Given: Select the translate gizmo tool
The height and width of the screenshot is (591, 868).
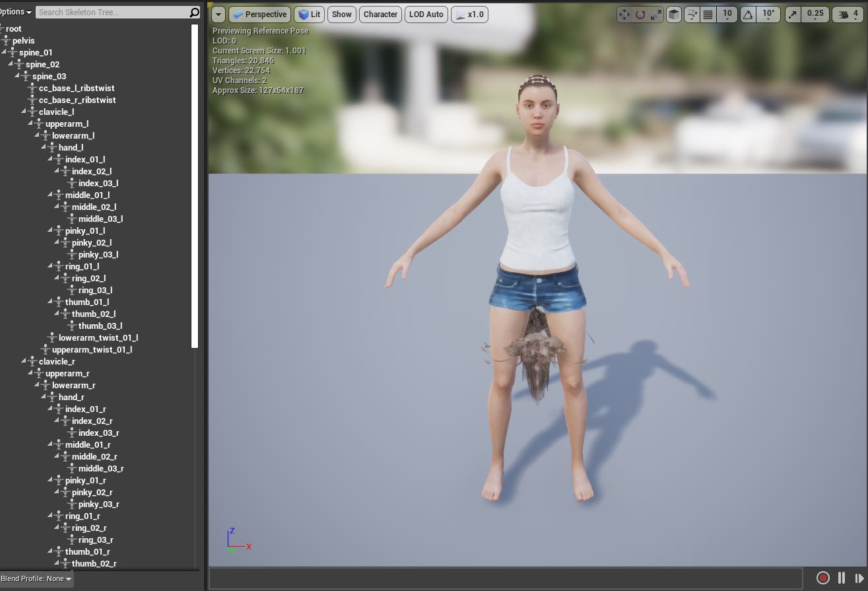Looking at the screenshot, I should 624,15.
